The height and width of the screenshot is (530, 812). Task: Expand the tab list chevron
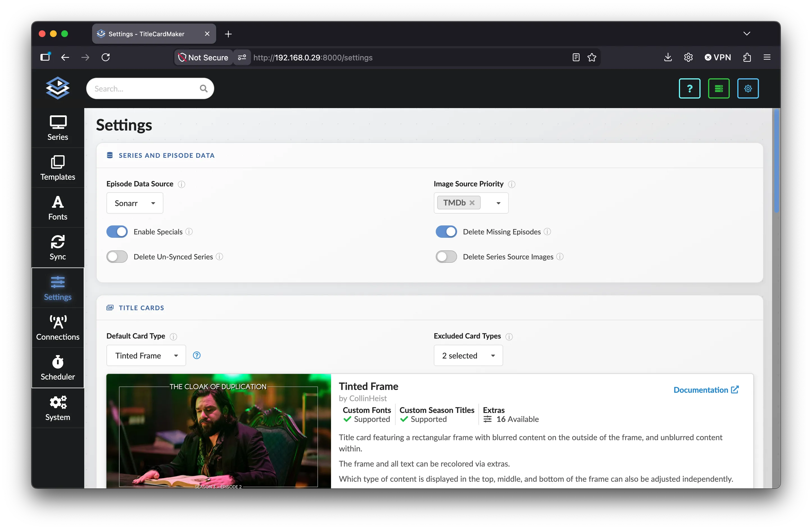point(747,33)
